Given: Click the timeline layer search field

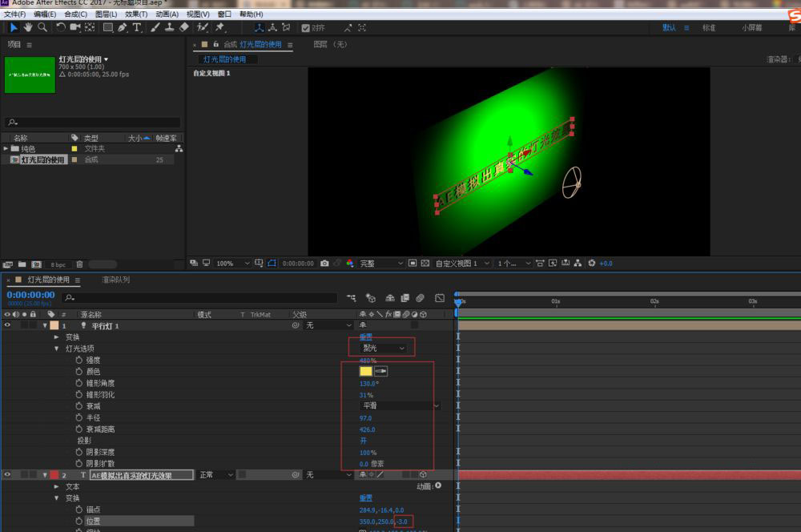Looking at the screenshot, I should coord(200,298).
